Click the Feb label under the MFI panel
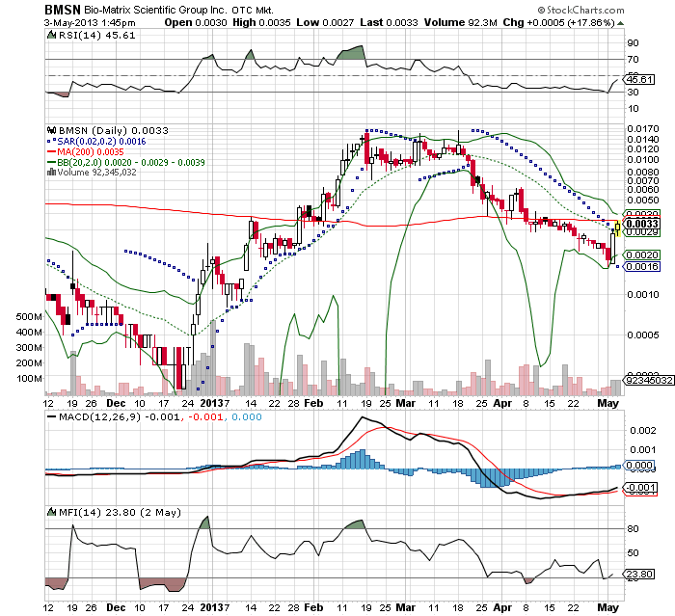Viewport: 675px width, 616px height. (313, 607)
